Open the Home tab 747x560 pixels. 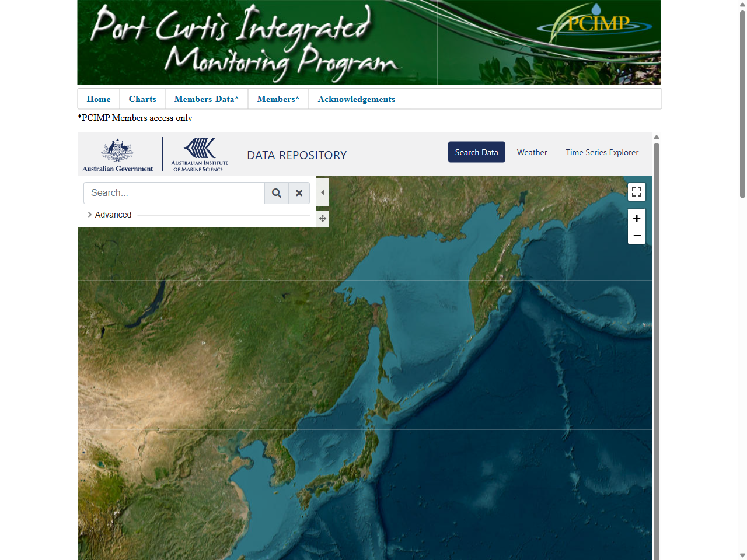(98, 99)
